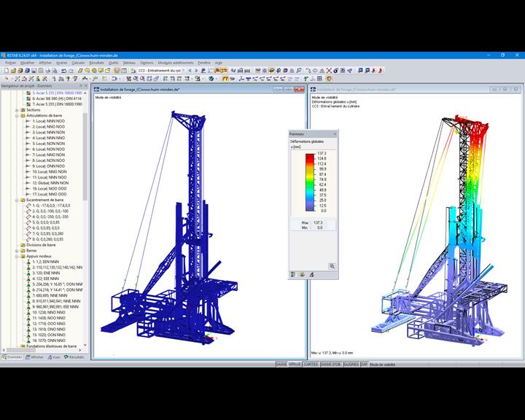Switch to the Données navigator tab
525x420 pixels.
pyautogui.click(x=12, y=357)
